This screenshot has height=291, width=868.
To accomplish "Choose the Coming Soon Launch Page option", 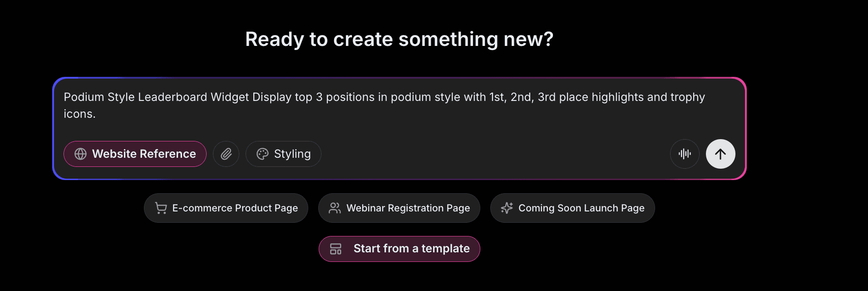I will [572, 208].
